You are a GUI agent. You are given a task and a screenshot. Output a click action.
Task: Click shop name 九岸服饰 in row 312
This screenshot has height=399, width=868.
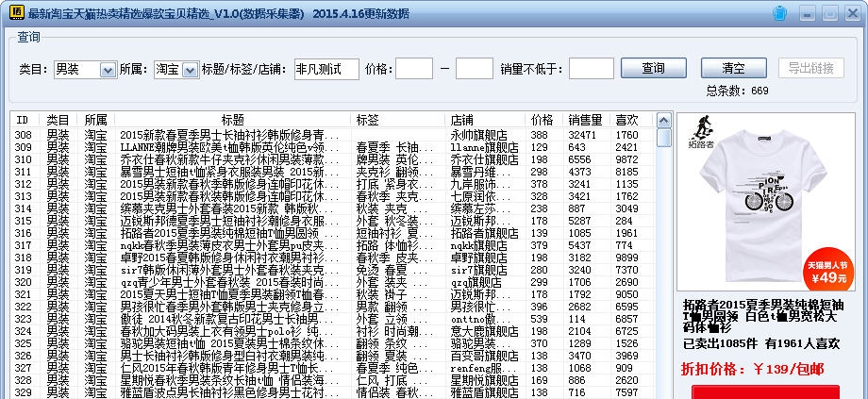click(480, 184)
